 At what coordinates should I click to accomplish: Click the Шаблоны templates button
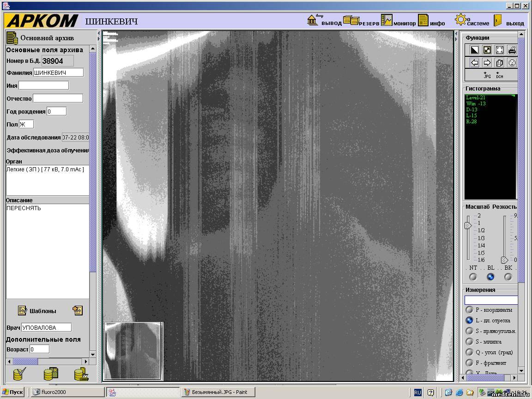(x=37, y=311)
